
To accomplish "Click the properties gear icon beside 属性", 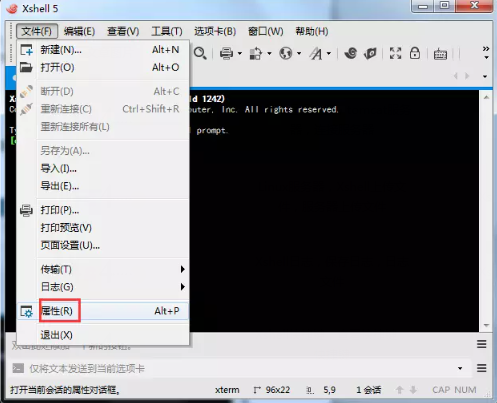I will pyautogui.click(x=26, y=311).
